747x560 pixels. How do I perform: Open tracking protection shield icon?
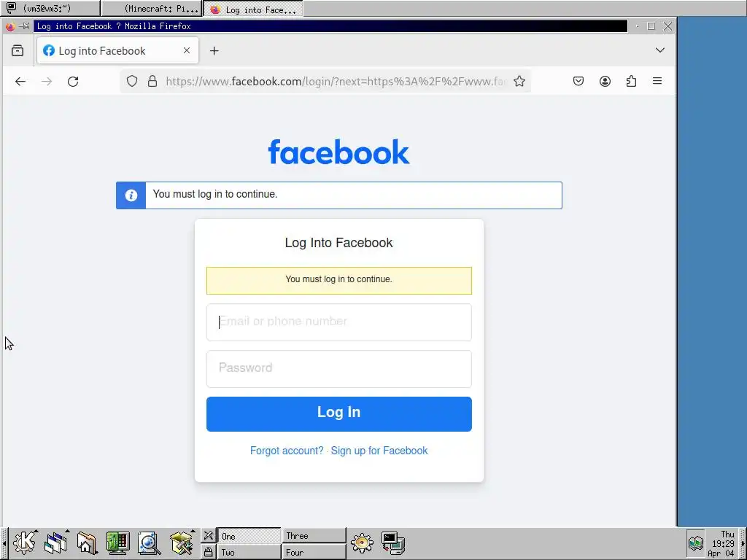[132, 82]
